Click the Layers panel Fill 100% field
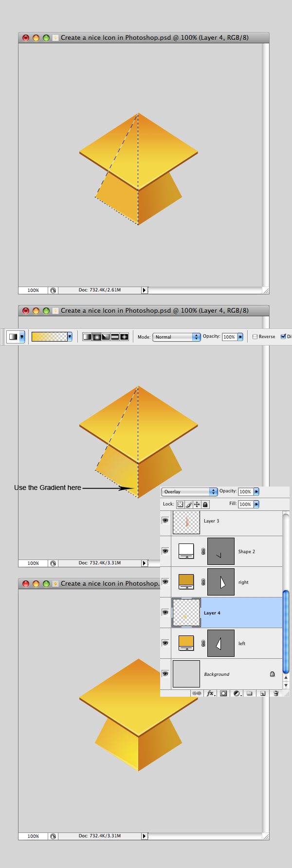 246,505
